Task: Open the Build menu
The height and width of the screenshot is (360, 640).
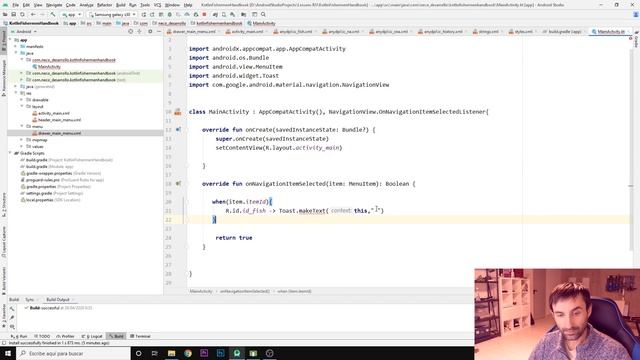Action: pos(120,5)
